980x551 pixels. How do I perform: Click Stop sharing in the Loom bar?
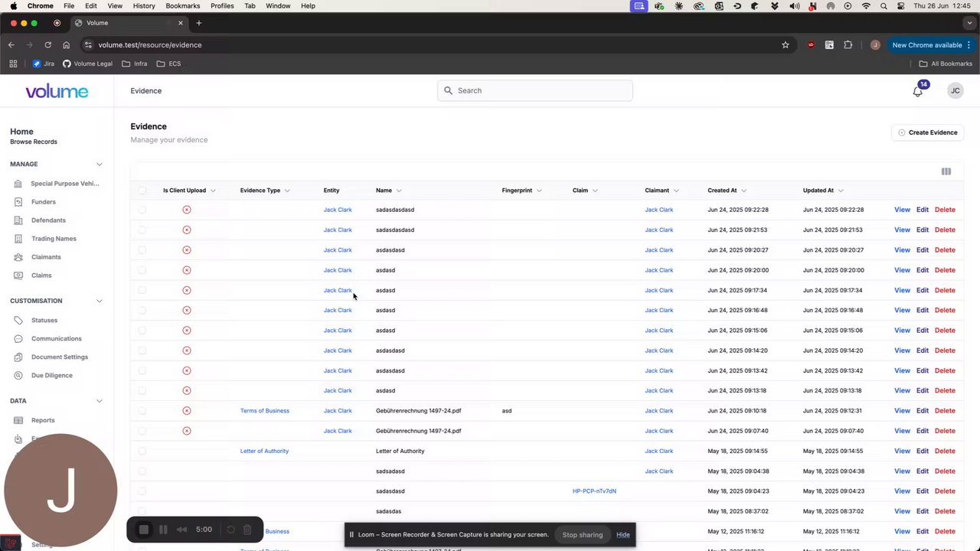point(583,535)
